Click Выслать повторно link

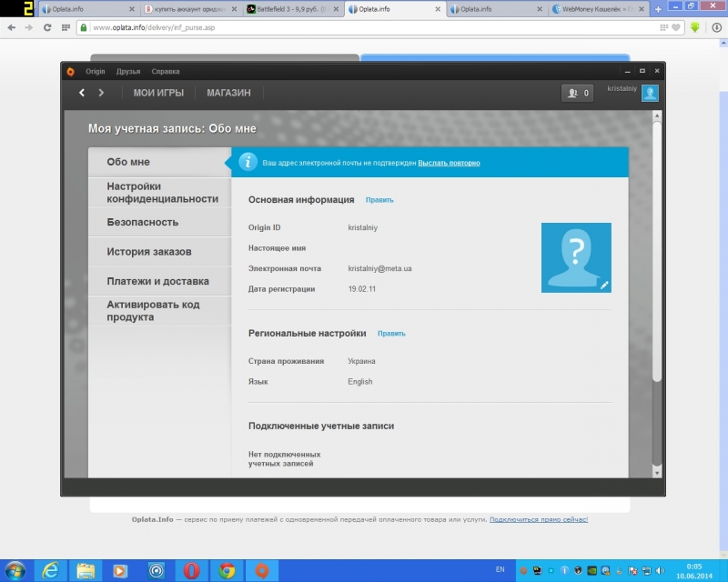point(449,163)
